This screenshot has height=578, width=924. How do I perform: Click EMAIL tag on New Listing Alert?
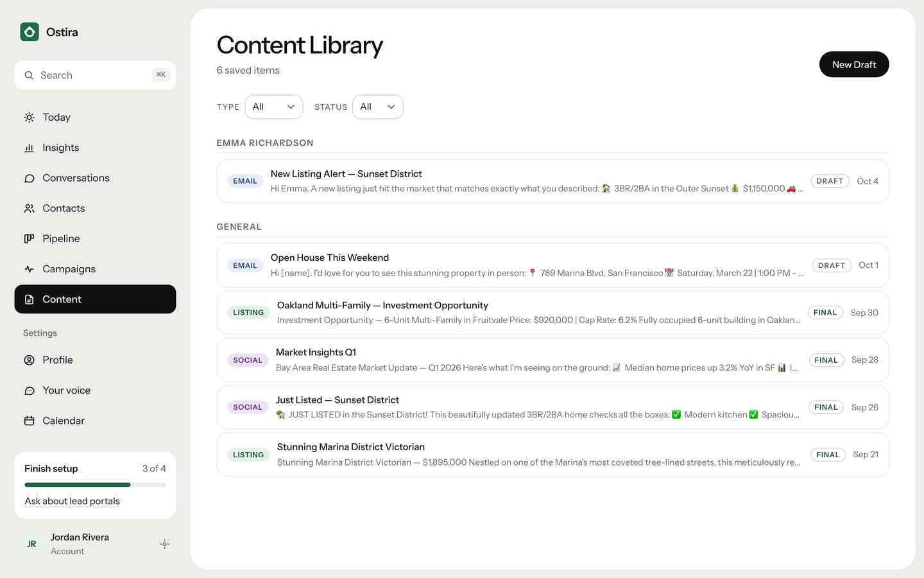click(245, 181)
